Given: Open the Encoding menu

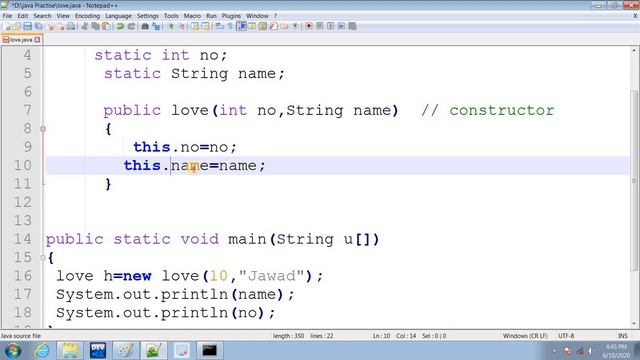Looking at the screenshot, I should pyautogui.click(x=87, y=16).
